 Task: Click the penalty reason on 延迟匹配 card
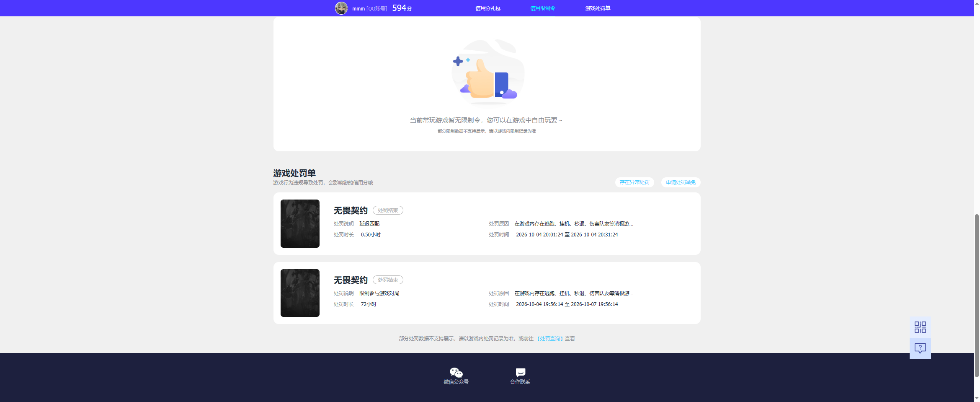pos(574,224)
